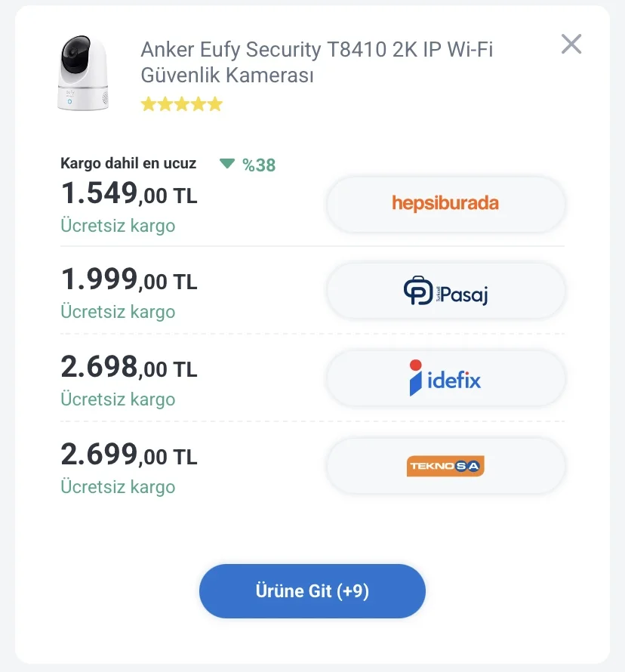Viewport: 625px width, 672px height.
Task: Select the 2.698,00 TL price
Action: tap(128, 368)
